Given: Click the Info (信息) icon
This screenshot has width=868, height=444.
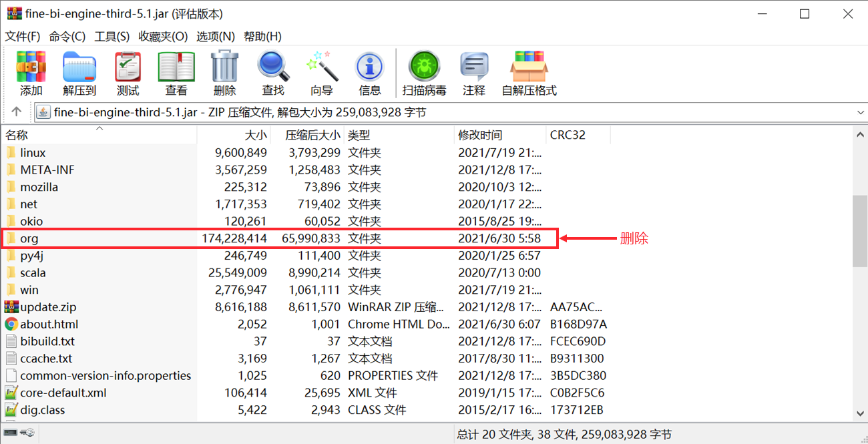Looking at the screenshot, I should point(369,66).
